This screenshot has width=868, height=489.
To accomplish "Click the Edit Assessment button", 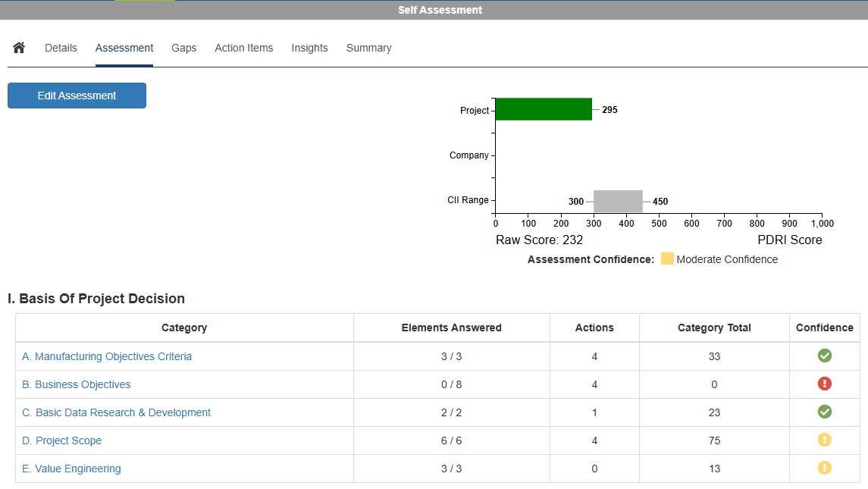I will (x=77, y=96).
